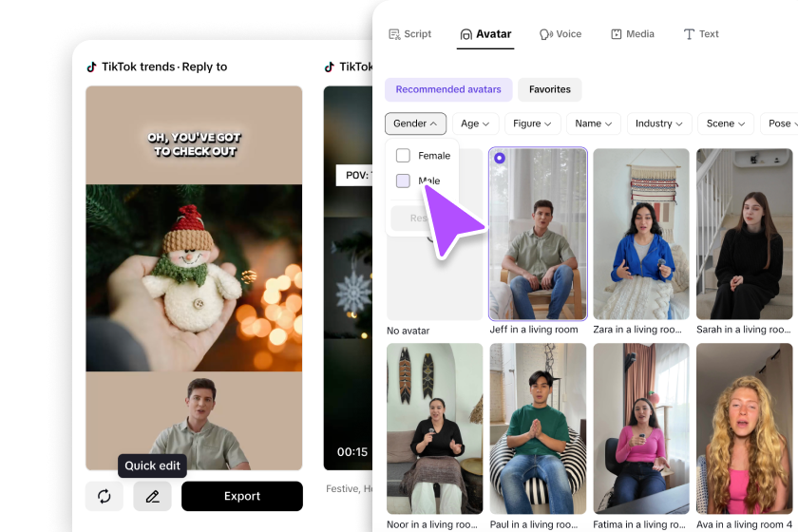Viewport: 798px width, 532px height.
Task: Click the regenerate refresh icon
Action: tap(104, 496)
